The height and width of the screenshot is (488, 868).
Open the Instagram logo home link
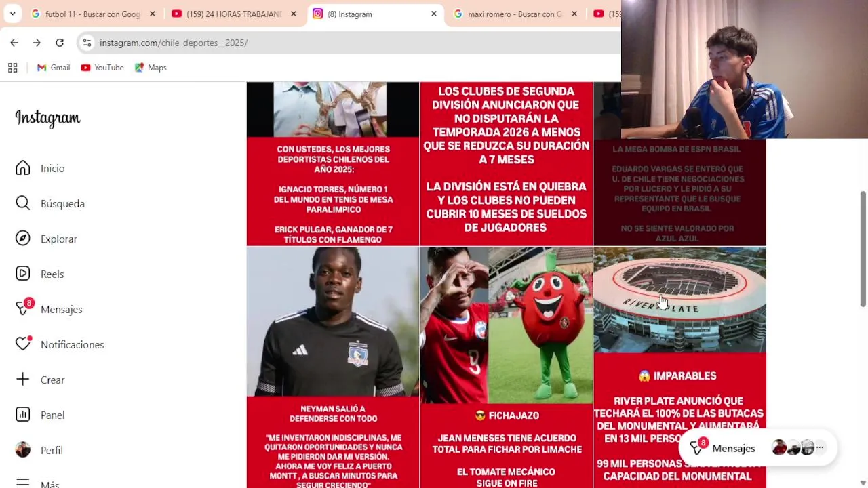tap(47, 118)
